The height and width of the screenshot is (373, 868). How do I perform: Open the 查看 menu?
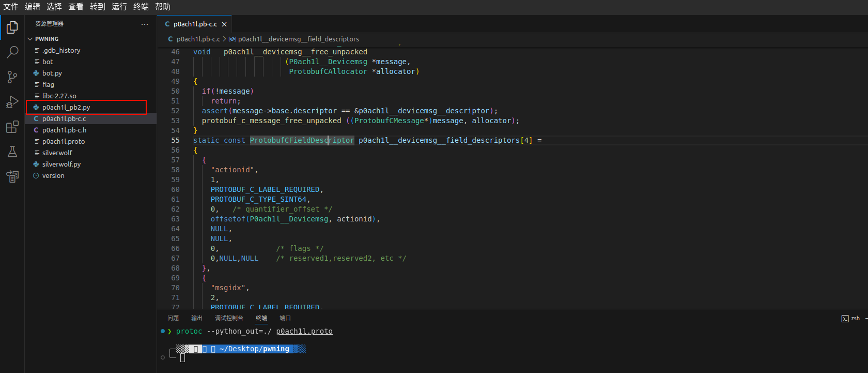(x=76, y=7)
